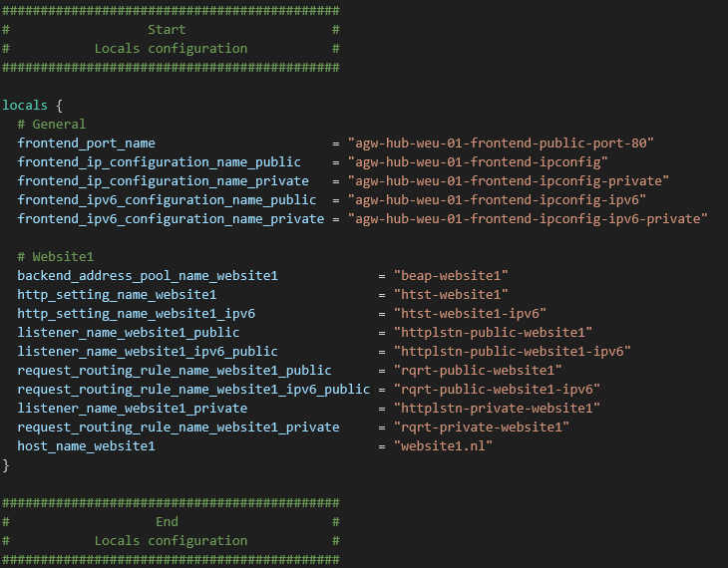
Task: Click the # General comment line
Action: point(52,124)
